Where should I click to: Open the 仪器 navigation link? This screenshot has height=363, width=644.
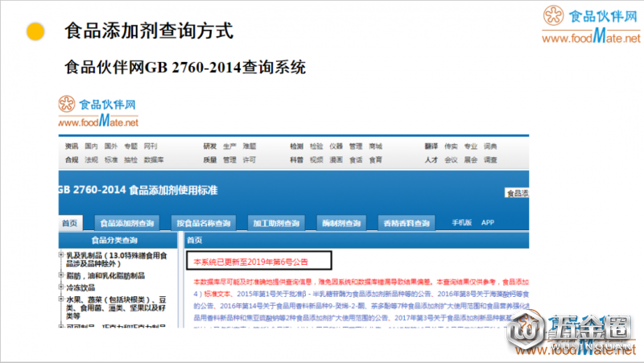336,146
